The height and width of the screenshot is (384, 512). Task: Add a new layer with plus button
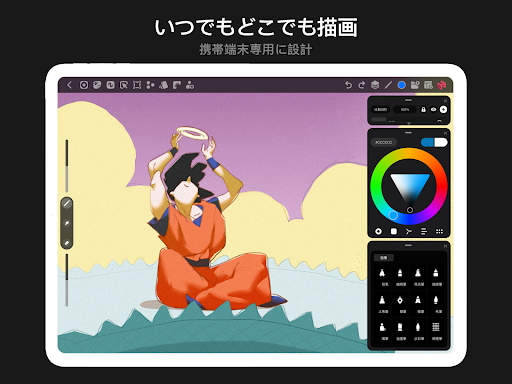click(x=443, y=109)
